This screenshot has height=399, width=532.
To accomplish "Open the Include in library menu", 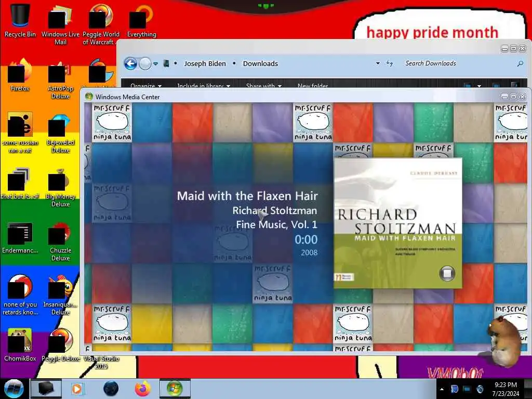I will pyautogui.click(x=204, y=86).
